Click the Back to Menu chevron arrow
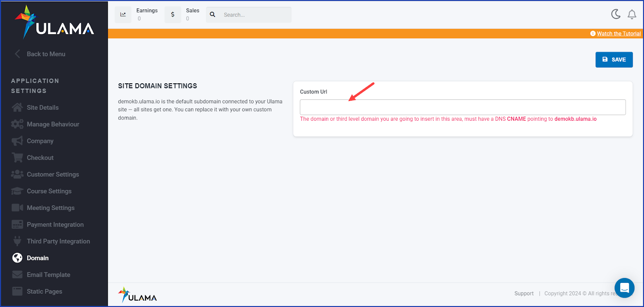Screen dimensions: 644x307 pos(17,54)
